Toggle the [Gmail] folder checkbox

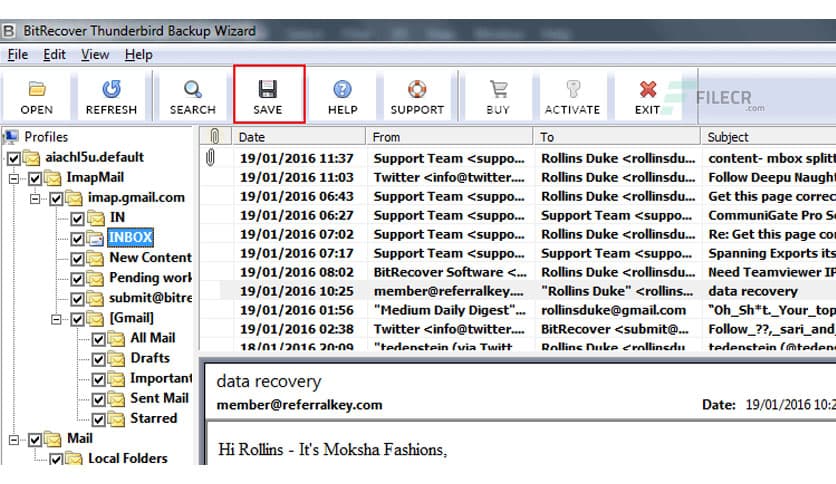pos(77,319)
